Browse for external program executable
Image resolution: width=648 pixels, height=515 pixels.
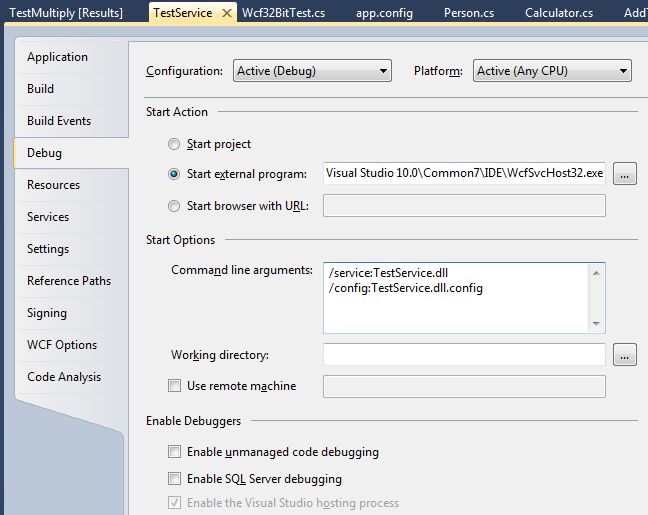pyautogui.click(x=624, y=174)
